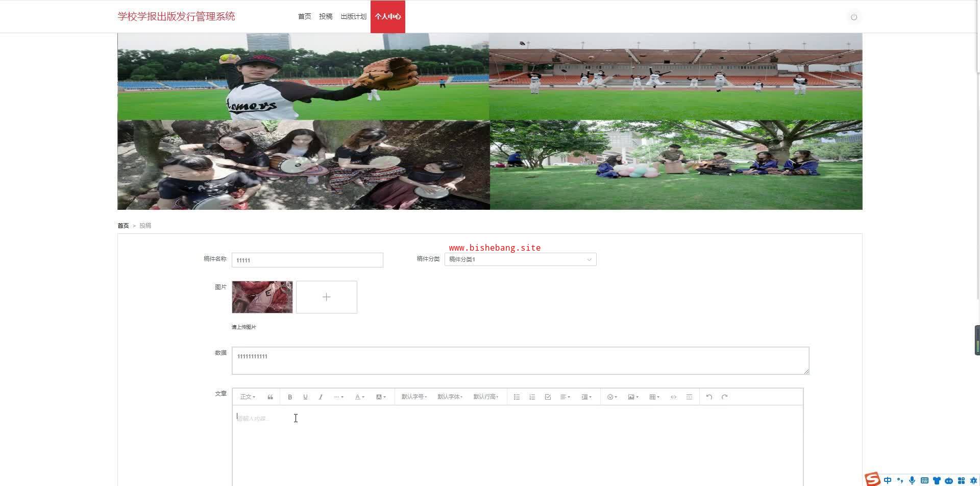Viewport: 980px width, 486px height.
Task: Open the indent dropdown
Action: click(586, 397)
